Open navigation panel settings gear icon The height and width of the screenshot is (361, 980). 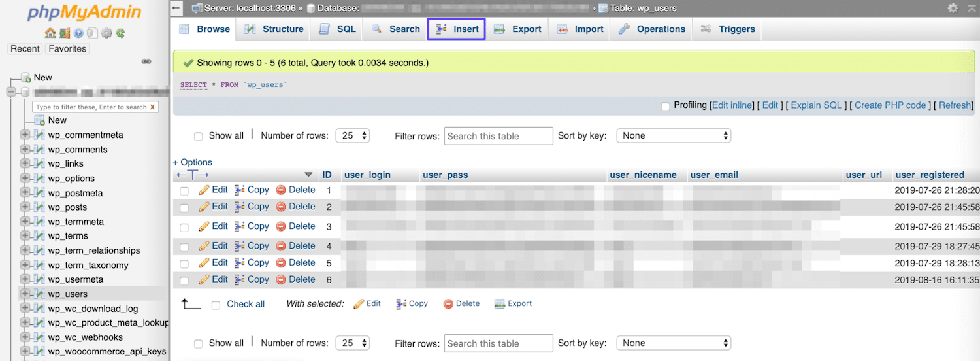click(x=106, y=33)
